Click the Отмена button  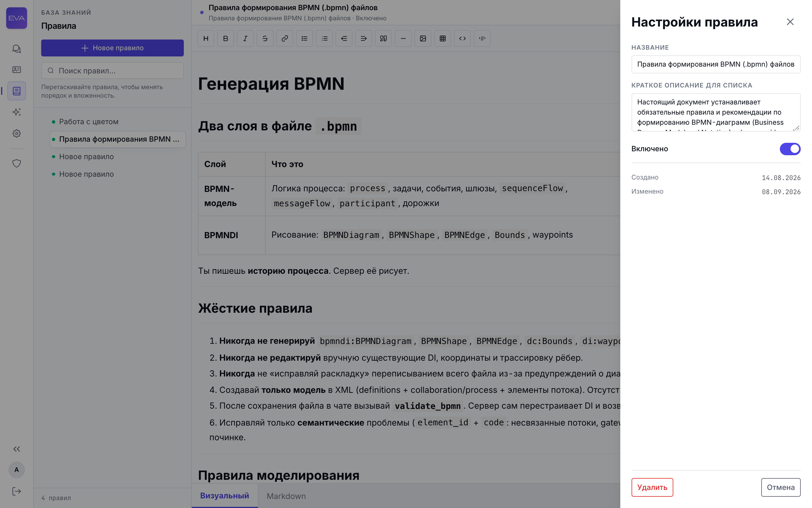click(x=780, y=487)
